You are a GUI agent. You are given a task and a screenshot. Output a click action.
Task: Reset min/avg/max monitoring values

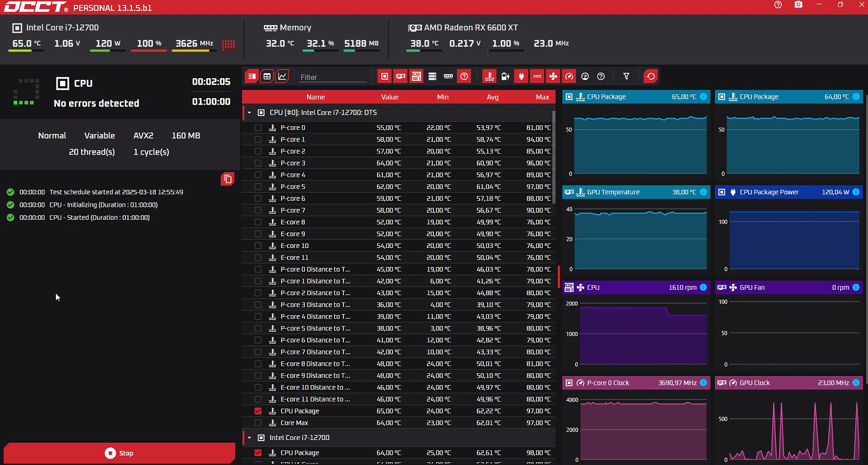pos(651,77)
